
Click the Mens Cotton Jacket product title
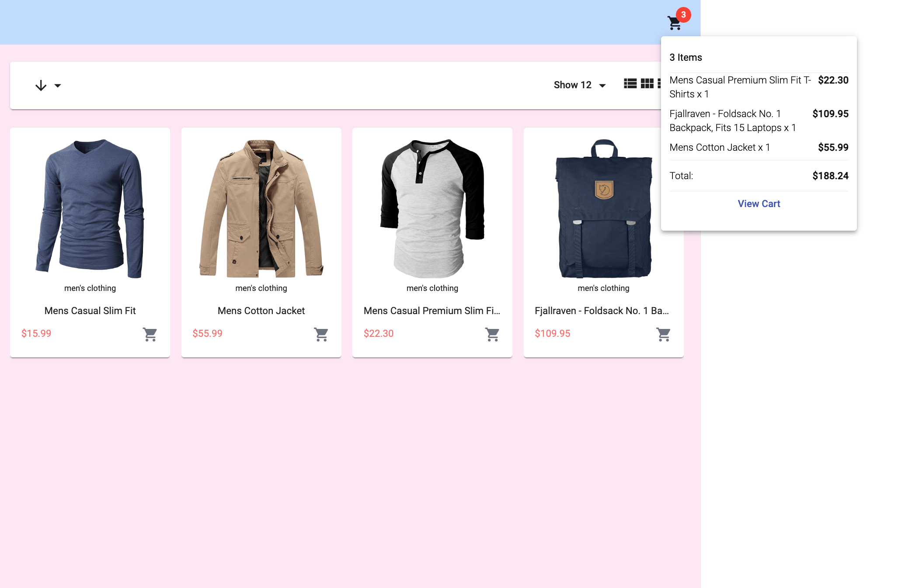[x=261, y=311]
